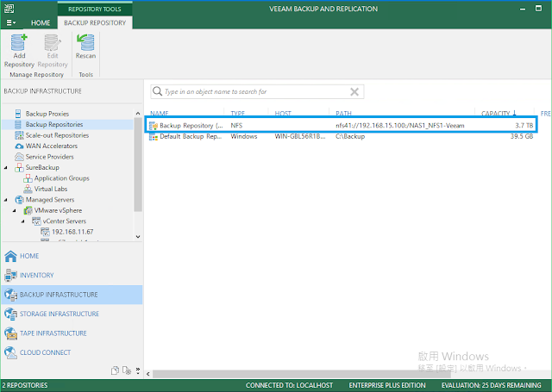Click the Veeam application logo icon
The width and height of the screenshot is (552, 392).
tap(9, 9)
